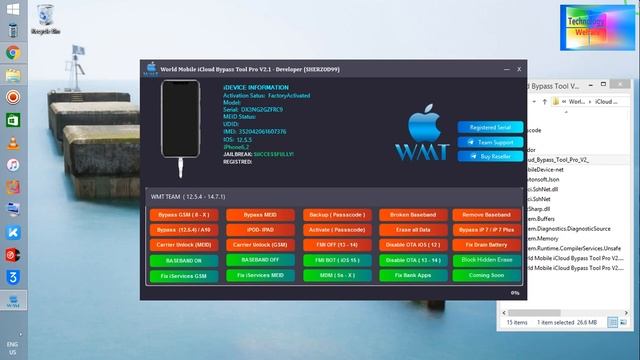Select the em.Buffers file in Explorer
Image resolution: width=640 pixels, height=360 pixels.
(x=541, y=219)
